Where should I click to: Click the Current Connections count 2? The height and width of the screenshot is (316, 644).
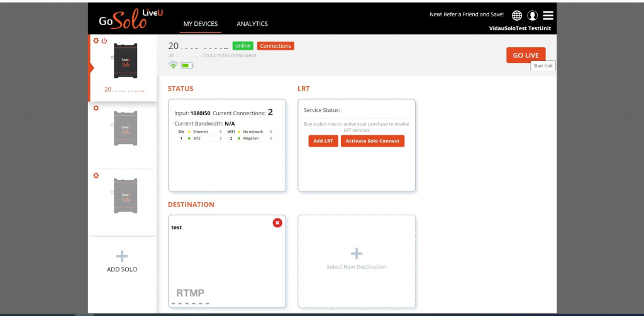click(270, 112)
